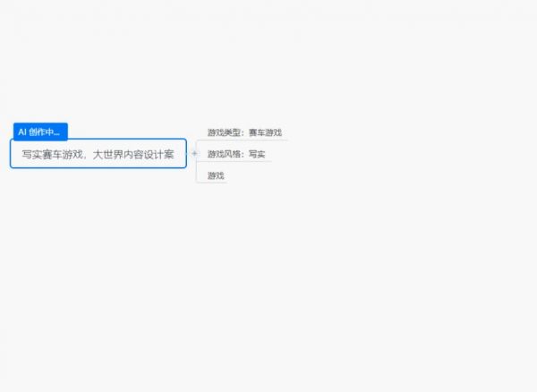
Task: Click empty canvas above the AI 创作中 badge
Action: point(40,72)
